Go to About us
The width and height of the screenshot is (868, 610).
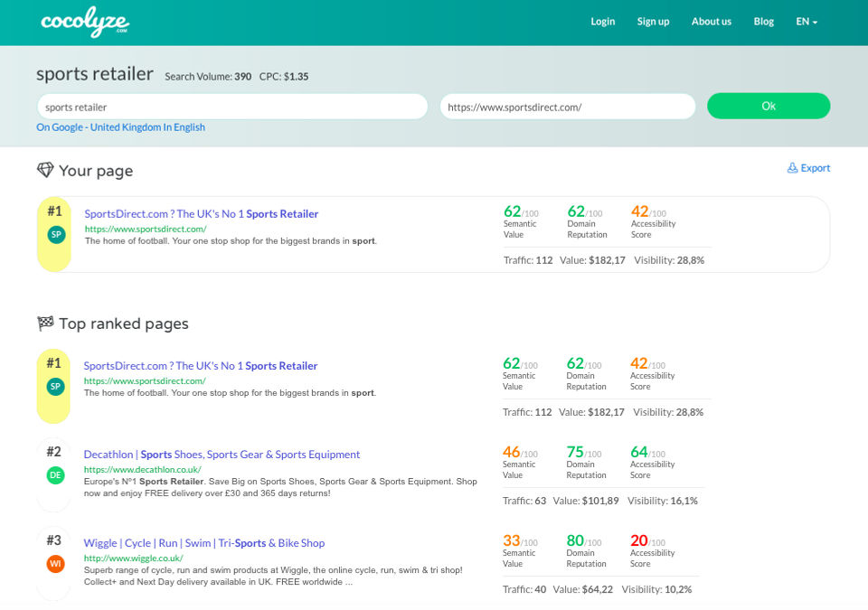(712, 22)
